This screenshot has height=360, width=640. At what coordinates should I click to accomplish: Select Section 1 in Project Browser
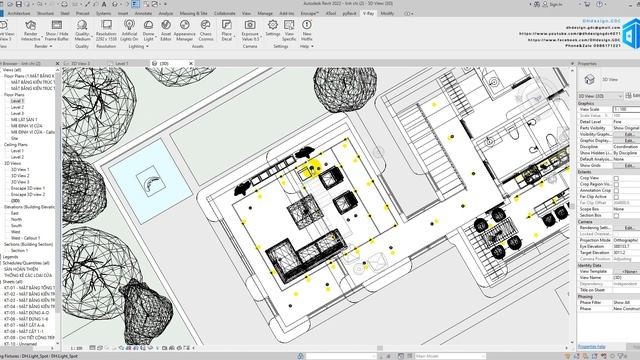point(19,251)
